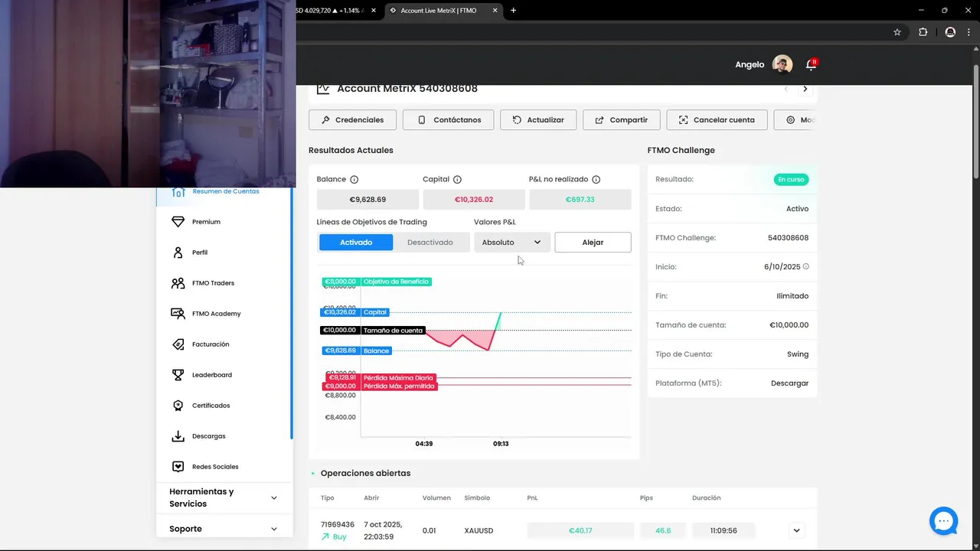The width and height of the screenshot is (980, 551).
Task: Click Descargar platform MT5 link
Action: (789, 383)
